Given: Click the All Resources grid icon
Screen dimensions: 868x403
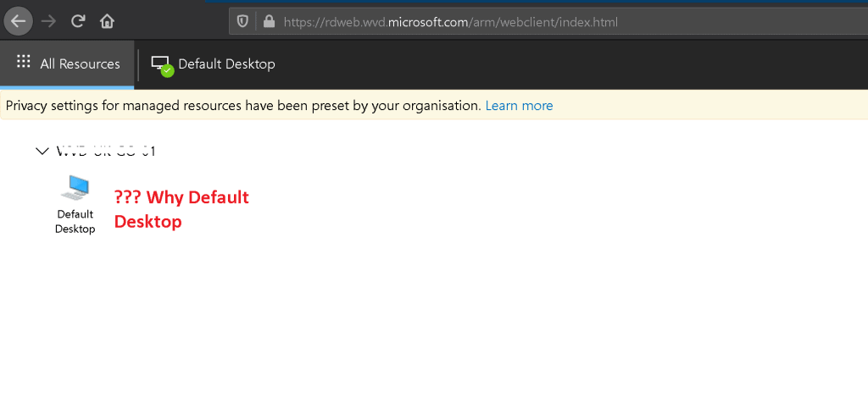Looking at the screenshot, I should pyautogui.click(x=23, y=61).
